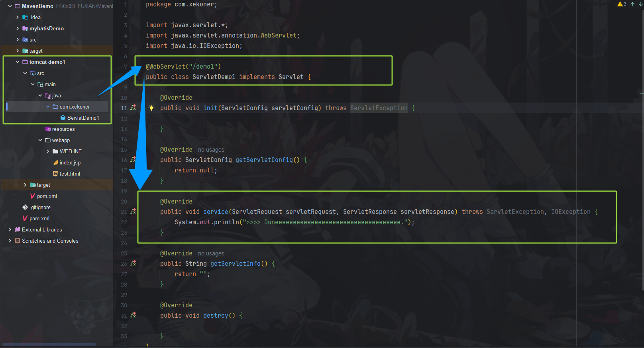Viewport: 644px width, 348px height.
Task: Expand the target folder under tomcat-demo1
Action: click(25, 185)
